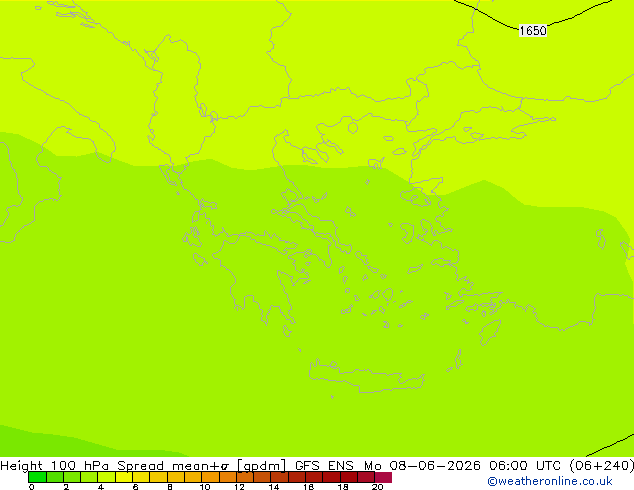Screen dimensions: 634x490
Task: Click the legend scale value 14
Action: pos(274,487)
